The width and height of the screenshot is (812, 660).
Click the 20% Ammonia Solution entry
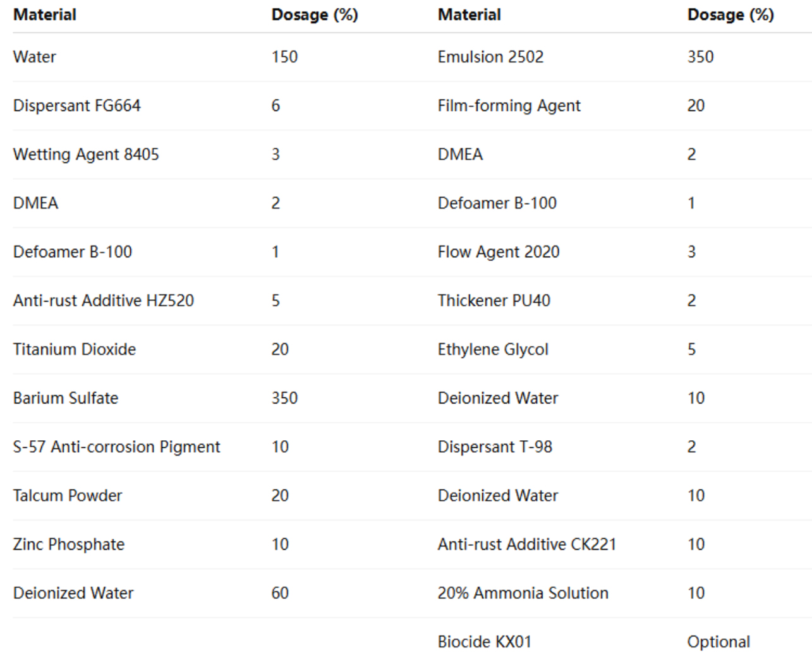(x=523, y=593)
